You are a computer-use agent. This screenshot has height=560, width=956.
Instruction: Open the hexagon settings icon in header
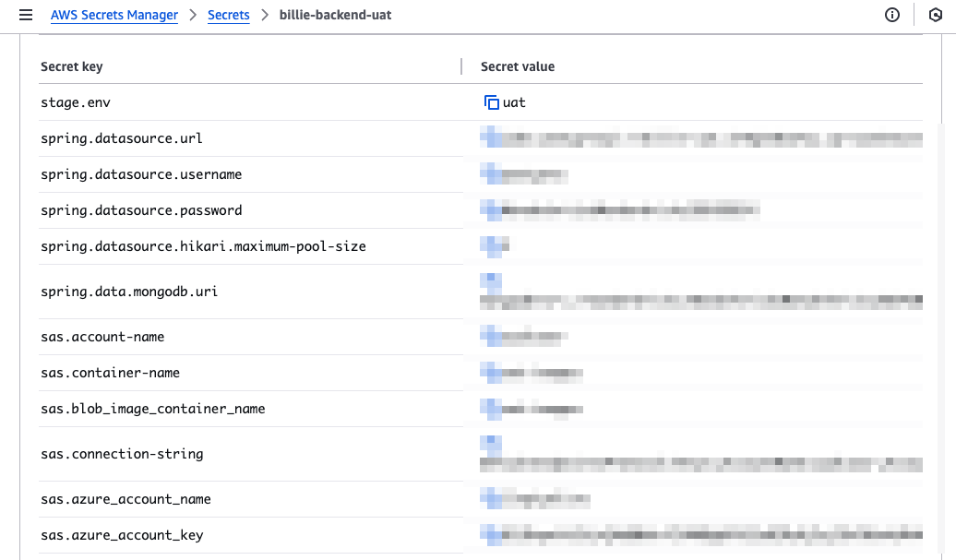(936, 15)
